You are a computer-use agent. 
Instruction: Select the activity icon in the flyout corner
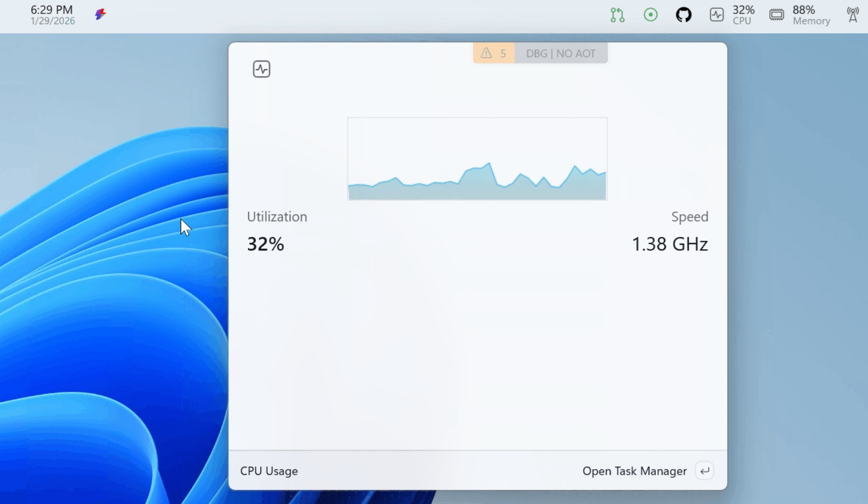pos(261,68)
